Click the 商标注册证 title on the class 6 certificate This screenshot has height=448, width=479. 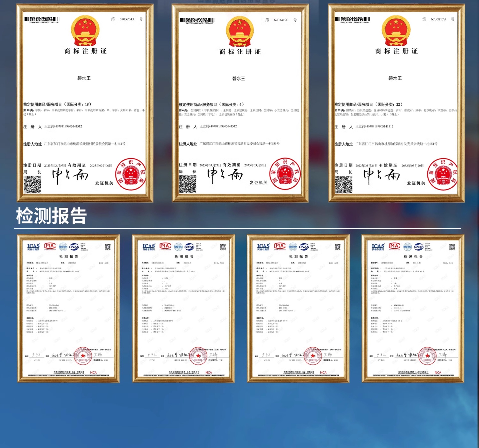pos(240,52)
